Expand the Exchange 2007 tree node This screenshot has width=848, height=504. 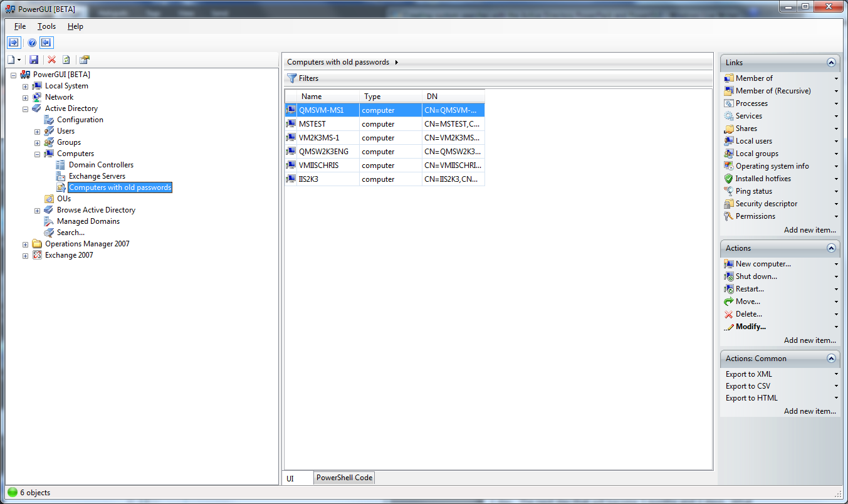[25, 256]
